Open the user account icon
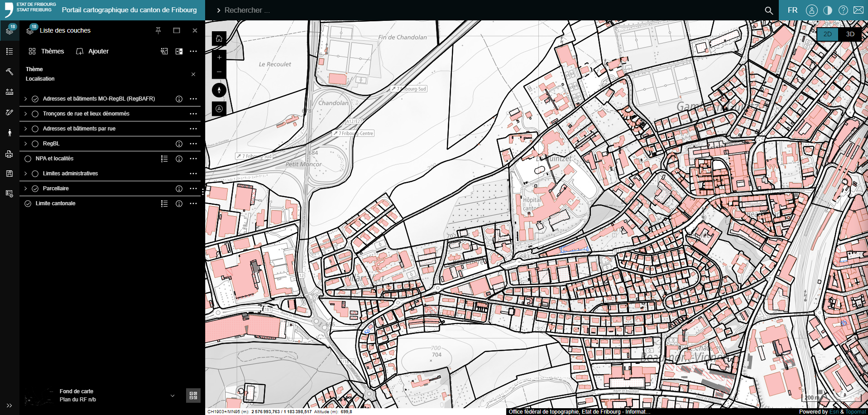 pyautogui.click(x=811, y=10)
